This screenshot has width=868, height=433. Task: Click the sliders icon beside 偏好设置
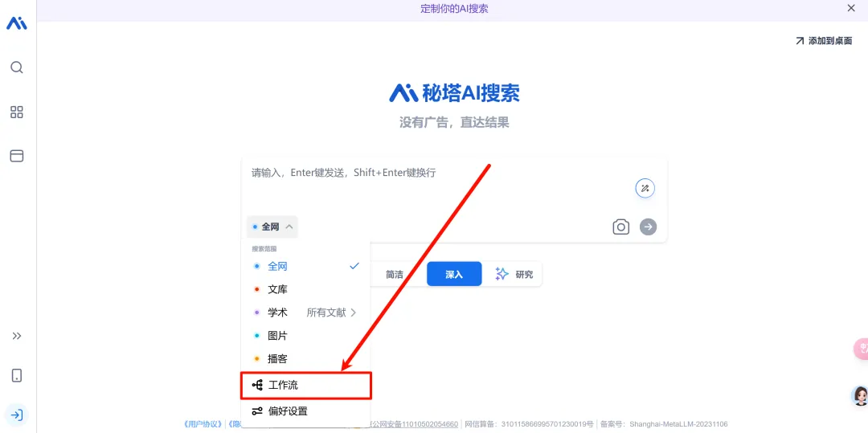coord(257,411)
